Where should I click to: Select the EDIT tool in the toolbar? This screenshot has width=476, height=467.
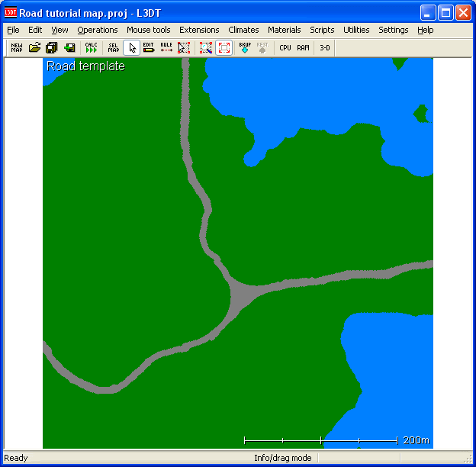tap(149, 48)
